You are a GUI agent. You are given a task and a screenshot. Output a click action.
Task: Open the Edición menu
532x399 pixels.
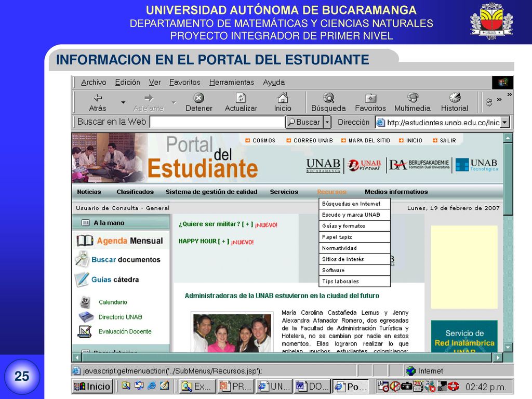[128, 83]
